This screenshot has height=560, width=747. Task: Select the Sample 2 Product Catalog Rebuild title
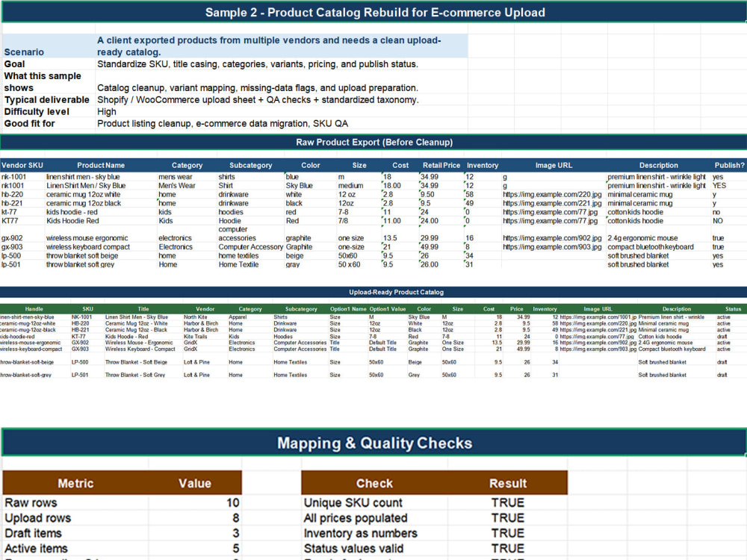coord(375,13)
